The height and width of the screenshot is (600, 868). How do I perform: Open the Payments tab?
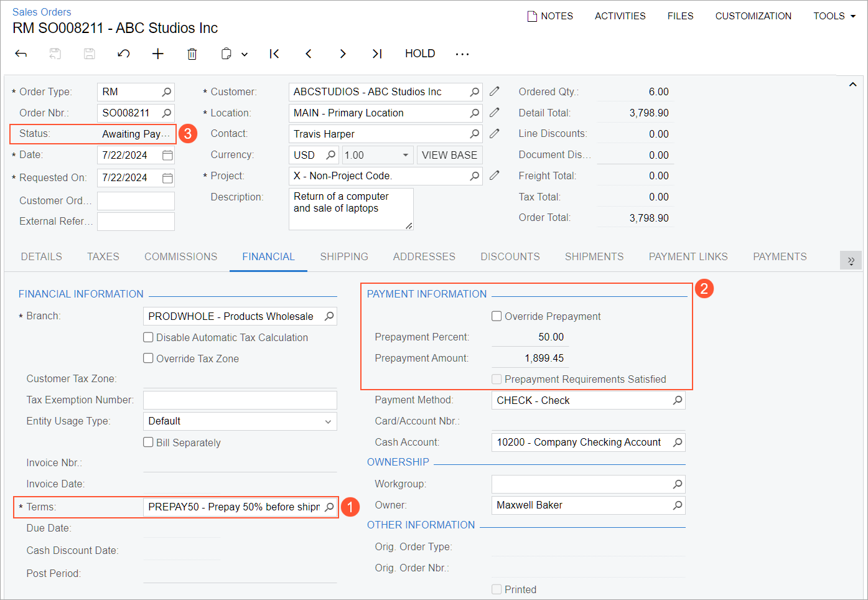[x=780, y=256]
